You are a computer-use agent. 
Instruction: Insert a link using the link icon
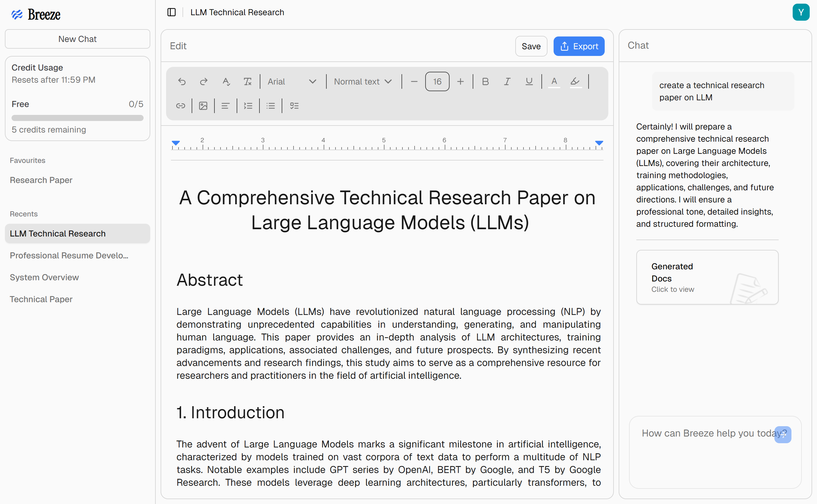tap(180, 106)
